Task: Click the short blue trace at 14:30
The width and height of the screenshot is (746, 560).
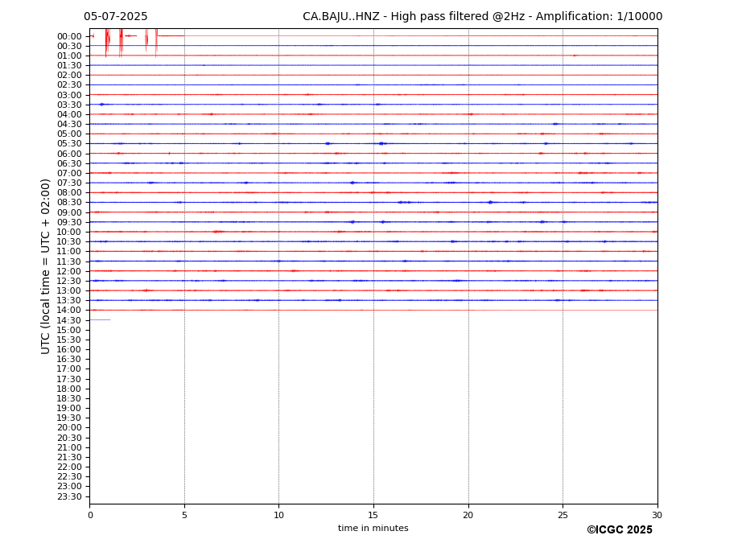Action: (x=101, y=319)
